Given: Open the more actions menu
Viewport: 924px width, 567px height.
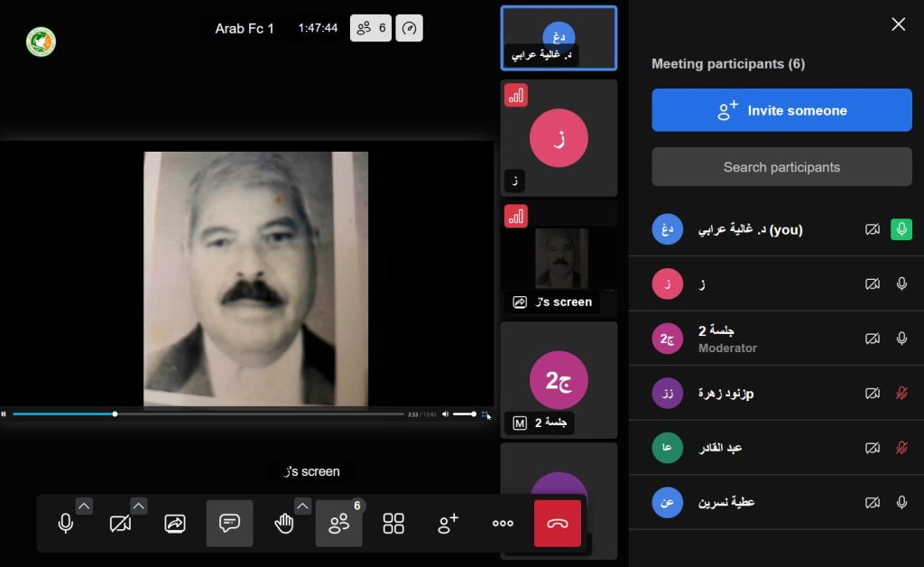Looking at the screenshot, I should point(503,523).
